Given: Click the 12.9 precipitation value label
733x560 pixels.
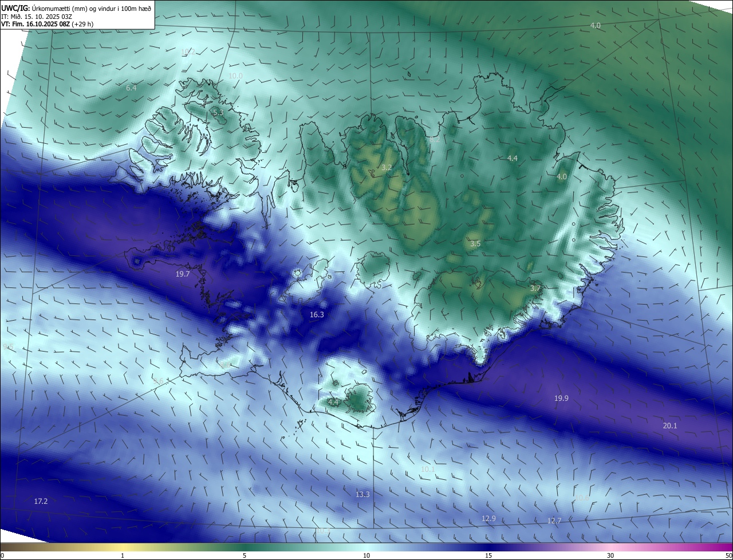Looking at the screenshot, I should (488, 519).
